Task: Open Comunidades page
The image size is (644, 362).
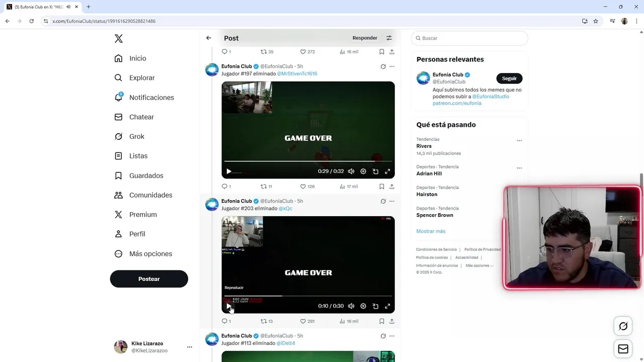Action: point(143,195)
